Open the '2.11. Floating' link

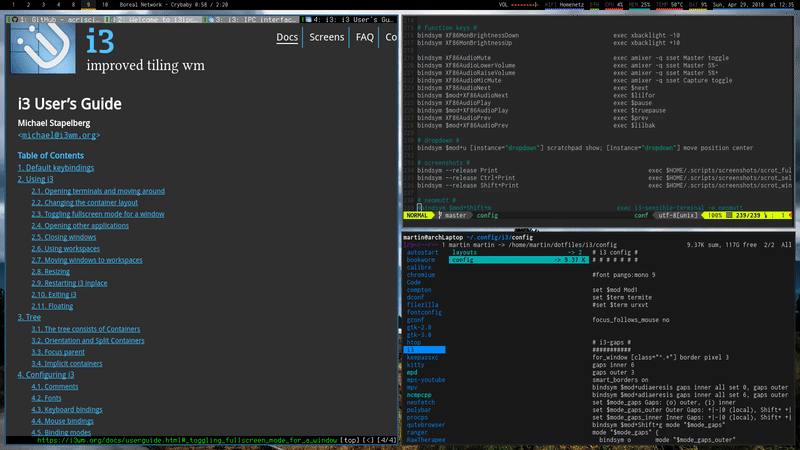(52, 306)
